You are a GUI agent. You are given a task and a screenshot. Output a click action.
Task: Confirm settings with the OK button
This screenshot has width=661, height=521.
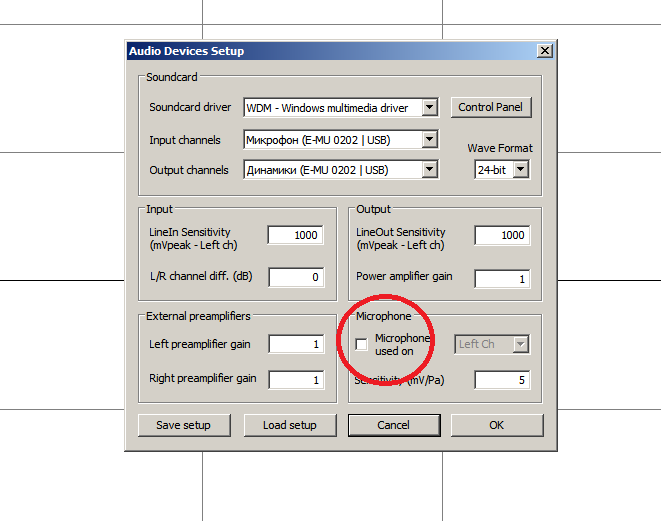click(497, 425)
